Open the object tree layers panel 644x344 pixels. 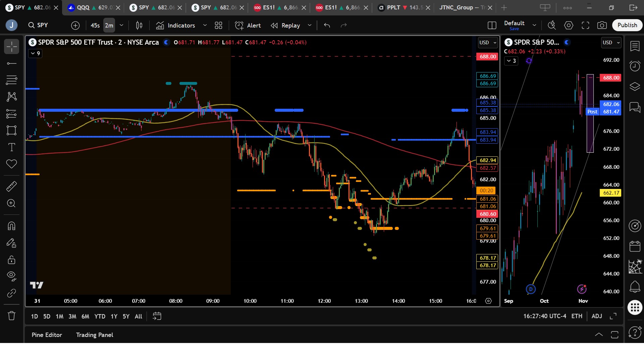pos(635,87)
